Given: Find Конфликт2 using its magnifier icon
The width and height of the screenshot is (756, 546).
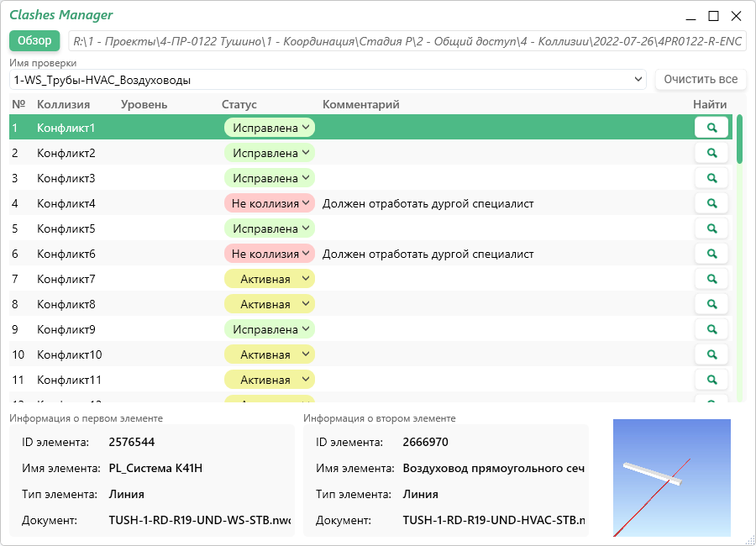Looking at the screenshot, I should point(711,153).
